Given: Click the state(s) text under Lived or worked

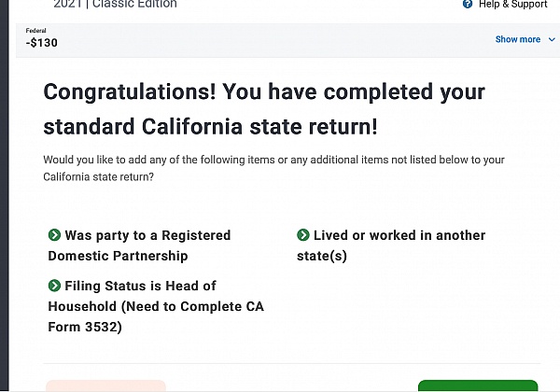Looking at the screenshot, I should pyautogui.click(x=322, y=256).
